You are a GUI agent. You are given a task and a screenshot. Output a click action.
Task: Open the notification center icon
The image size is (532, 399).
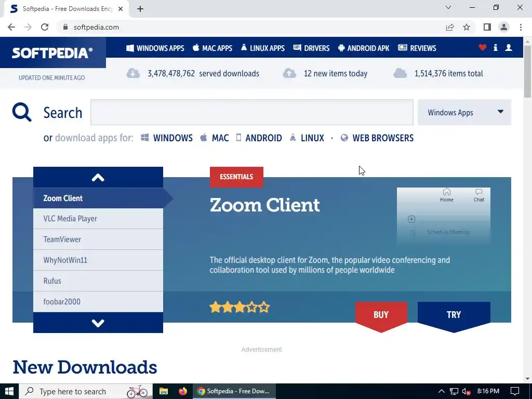point(515,391)
